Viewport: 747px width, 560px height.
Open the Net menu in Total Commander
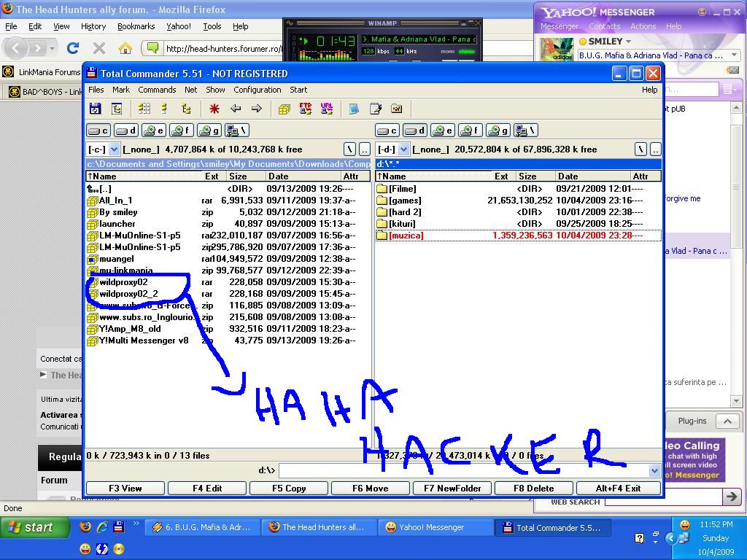(190, 90)
